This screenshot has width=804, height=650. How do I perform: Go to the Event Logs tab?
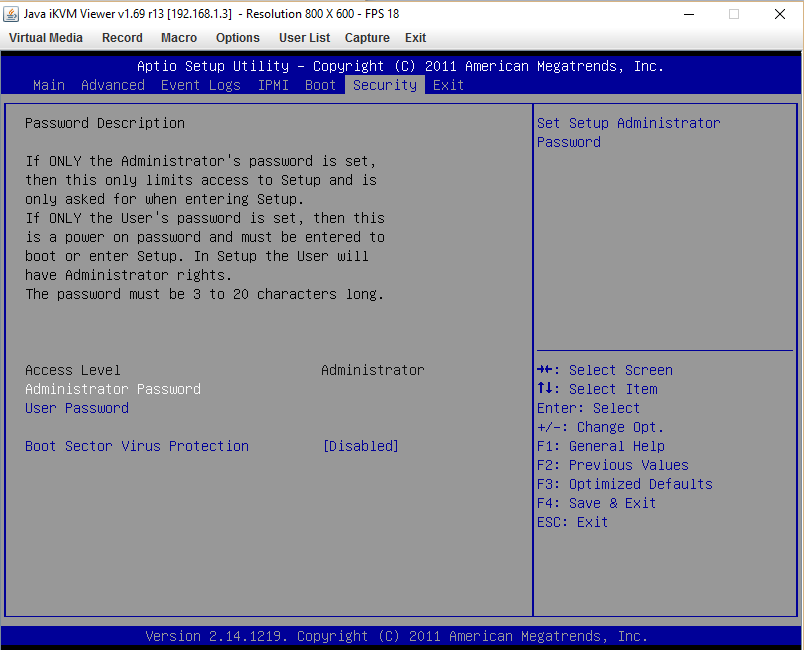(x=201, y=85)
